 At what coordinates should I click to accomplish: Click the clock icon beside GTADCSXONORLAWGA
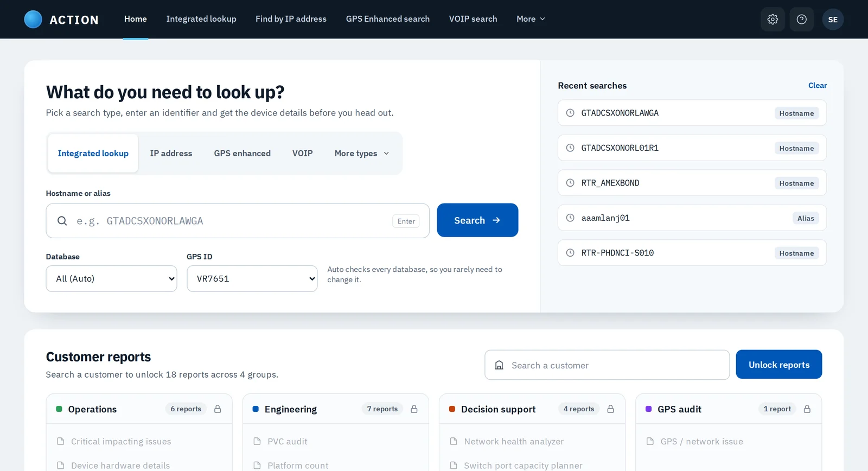[570, 113]
